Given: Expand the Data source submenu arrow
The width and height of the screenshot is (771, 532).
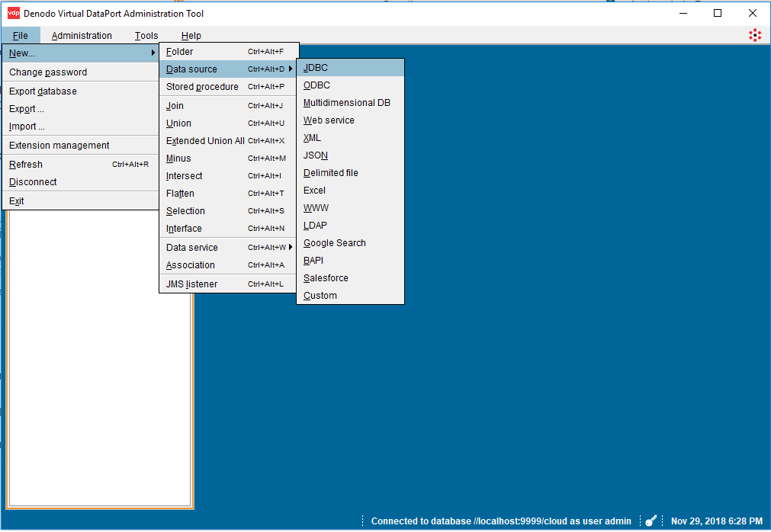Looking at the screenshot, I should tap(291, 69).
